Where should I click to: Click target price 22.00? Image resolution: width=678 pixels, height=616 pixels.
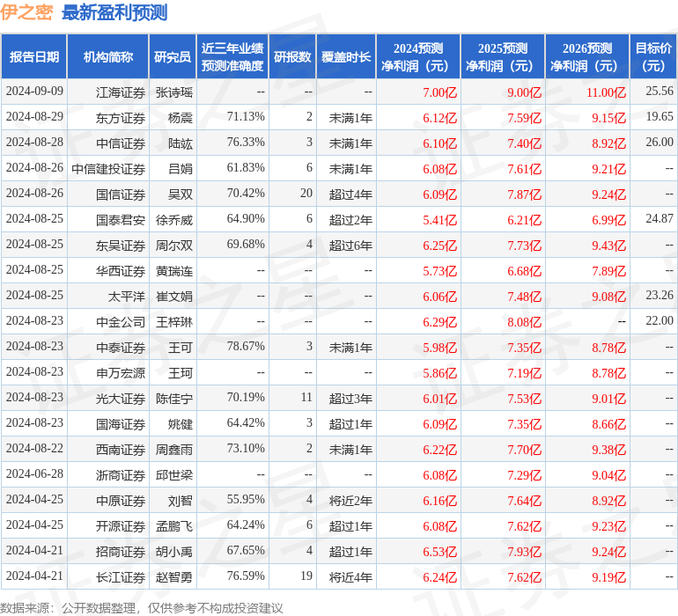660,320
